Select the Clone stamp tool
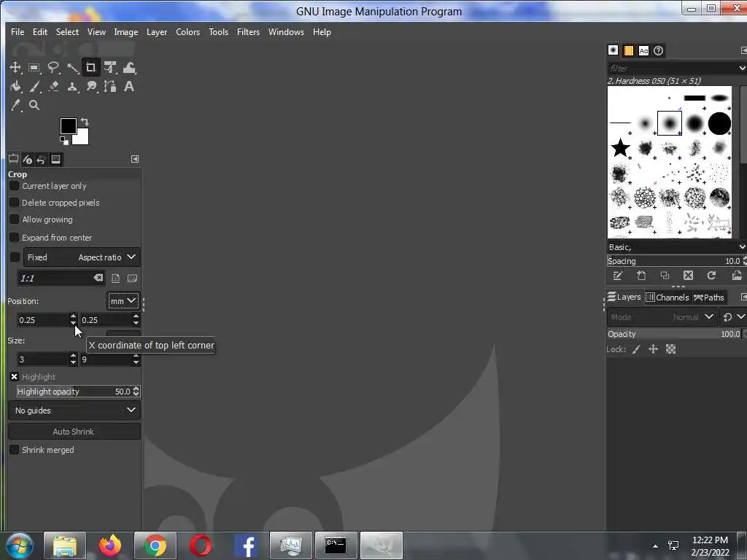 tap(72, 87)
